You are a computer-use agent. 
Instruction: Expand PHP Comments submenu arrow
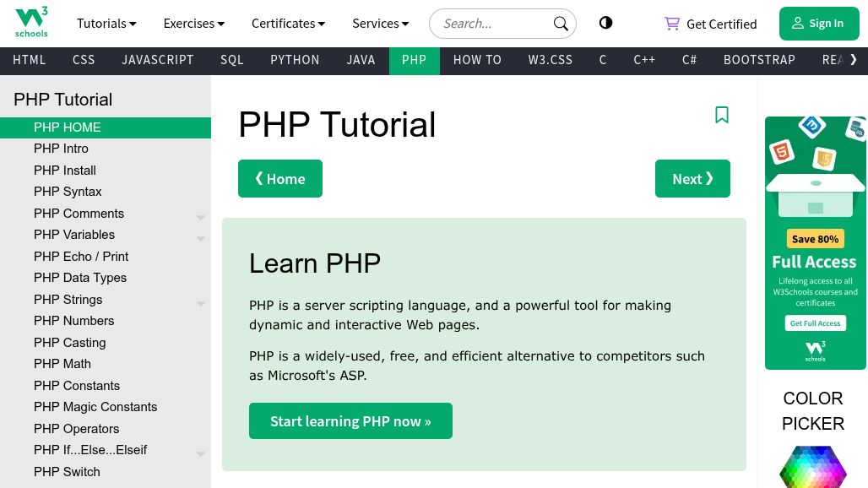(200, 218)
